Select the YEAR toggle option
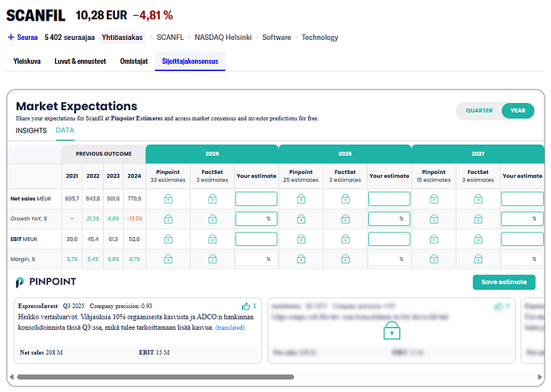 pyautogui.click(x=517, y=111)
